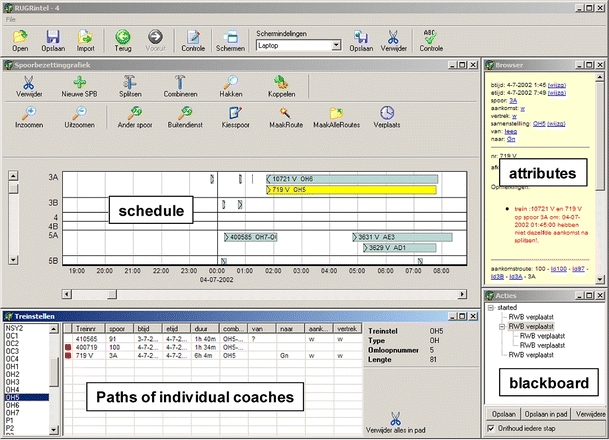Viewport: 609px width, 440px height.
Task: Save the screen layout with second Opslaan icon
Action: (361, 37)
